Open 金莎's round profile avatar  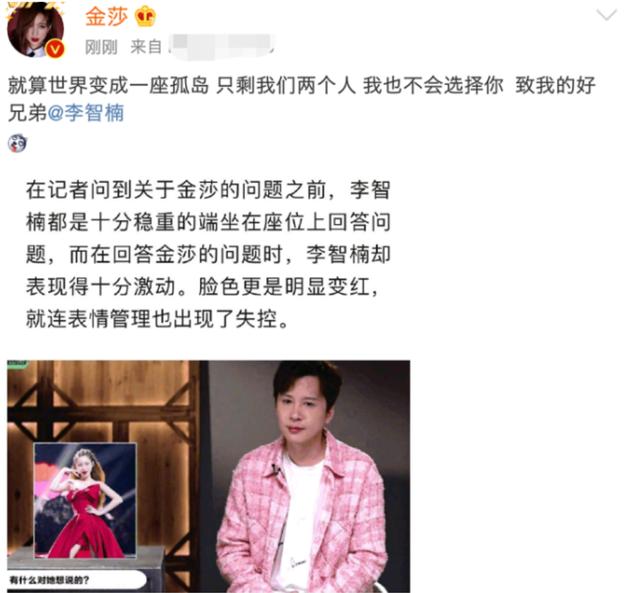pos(36,30)
